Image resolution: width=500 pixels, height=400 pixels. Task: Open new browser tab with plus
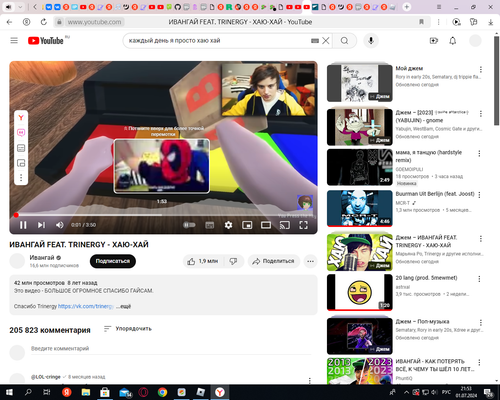(x=407, y=7)
